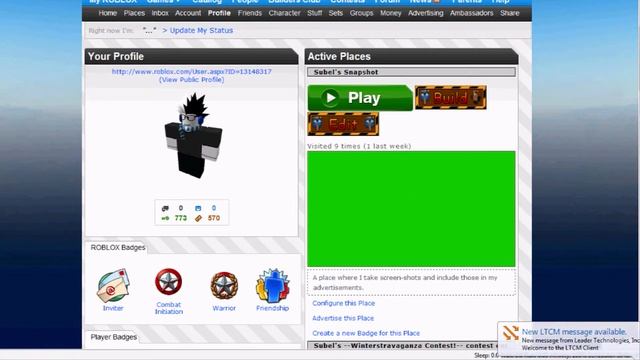Click the Active Places panel header
The width and height of the screenshot is (640, 360).
click(x=411, y=56)
